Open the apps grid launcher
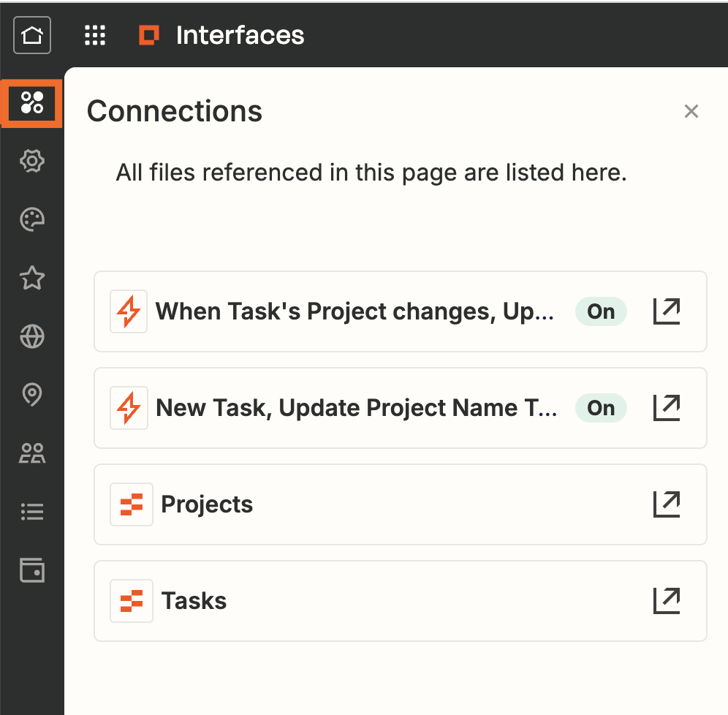This screenshot has width=728, height=715. (95, 35)
